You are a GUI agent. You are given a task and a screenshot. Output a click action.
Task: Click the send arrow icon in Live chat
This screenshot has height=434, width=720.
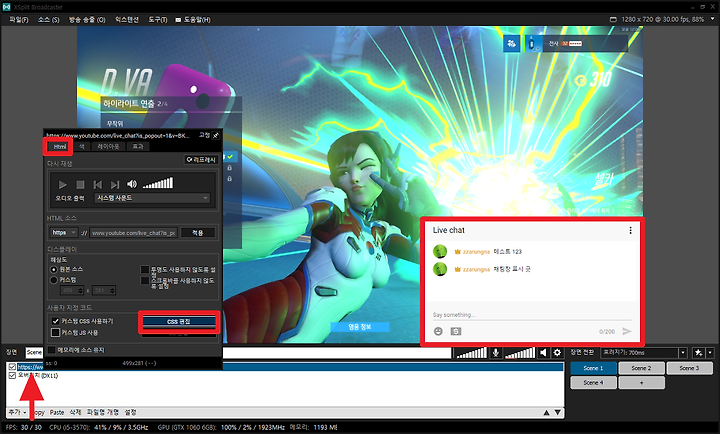(x=627, y=331)
